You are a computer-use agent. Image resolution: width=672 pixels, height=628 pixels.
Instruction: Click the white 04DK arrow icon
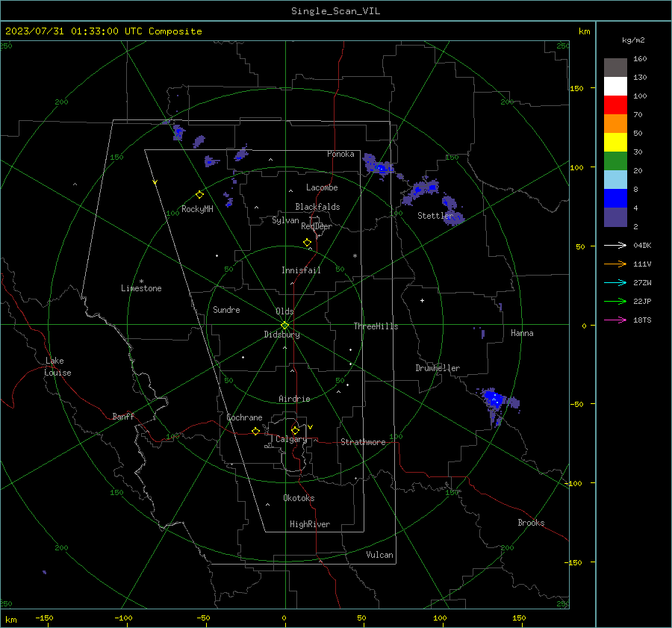[615, 245]
